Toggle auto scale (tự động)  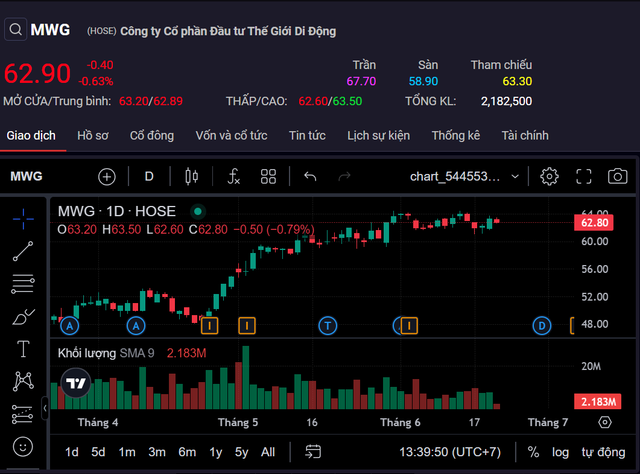(x=603, y=452)
